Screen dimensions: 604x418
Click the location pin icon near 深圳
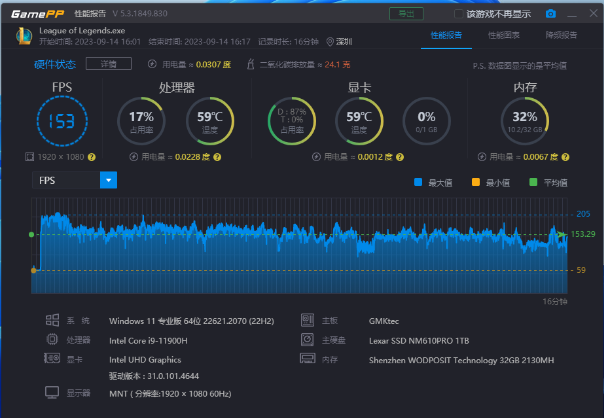click(x=331, y=42)
